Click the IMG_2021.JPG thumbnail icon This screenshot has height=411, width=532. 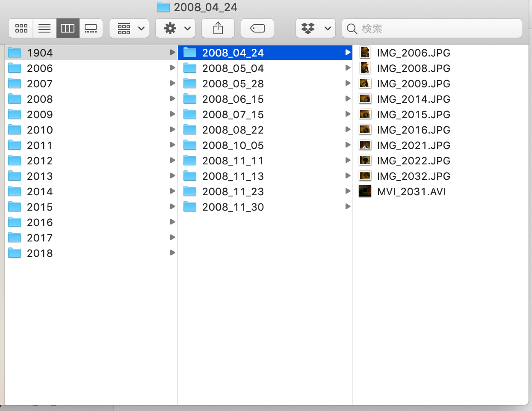tap(365, 145)
